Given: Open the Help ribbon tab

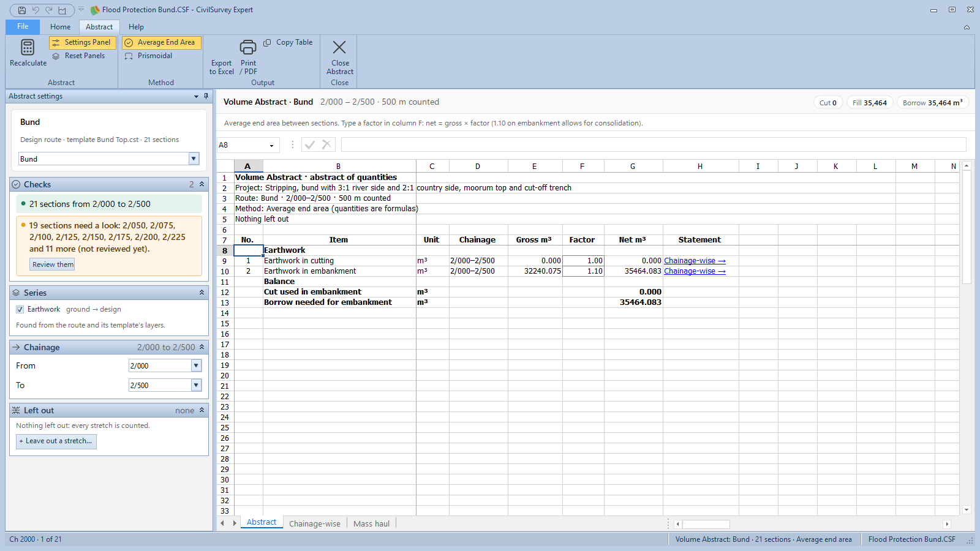Looking at the screenshot, I should pyautogui.click(x=136, y=27).
